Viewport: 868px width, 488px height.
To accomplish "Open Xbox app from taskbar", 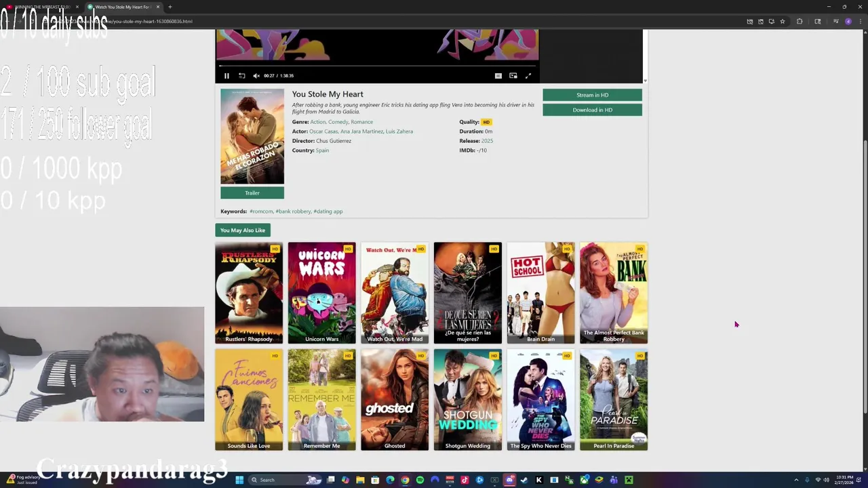I will 584,480.
